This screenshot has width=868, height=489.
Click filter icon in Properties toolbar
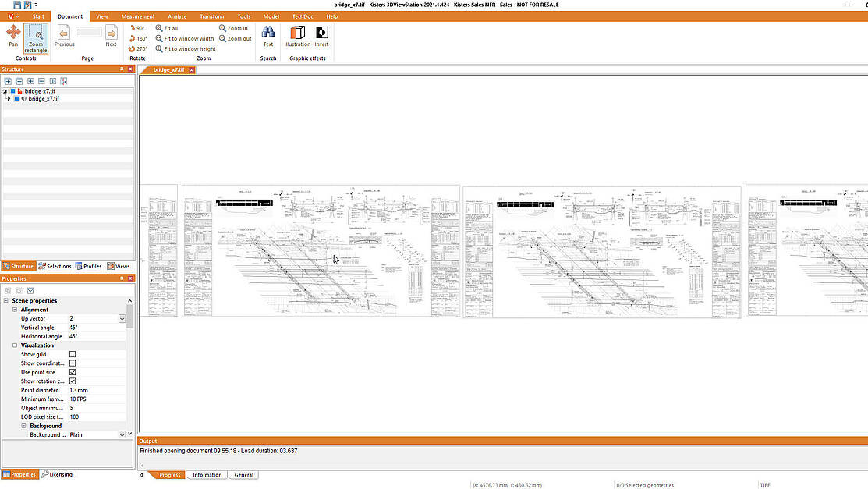(x=30, y=291)
